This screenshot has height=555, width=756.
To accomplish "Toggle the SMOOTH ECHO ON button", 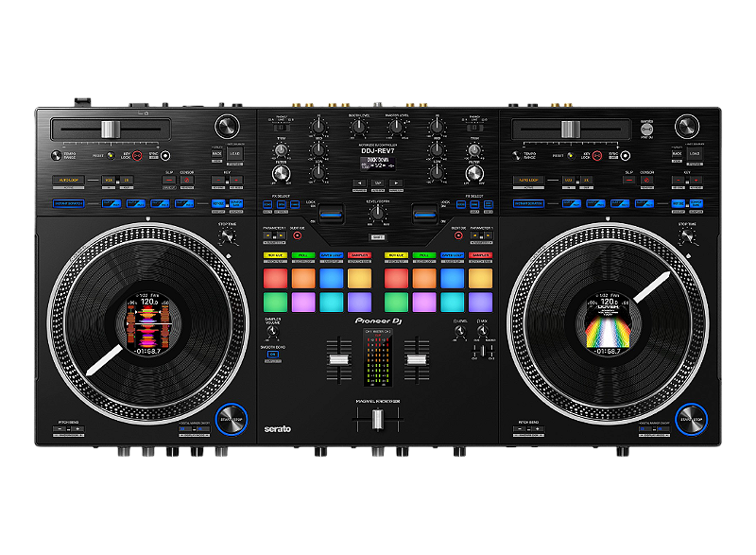I will (273, 355).
